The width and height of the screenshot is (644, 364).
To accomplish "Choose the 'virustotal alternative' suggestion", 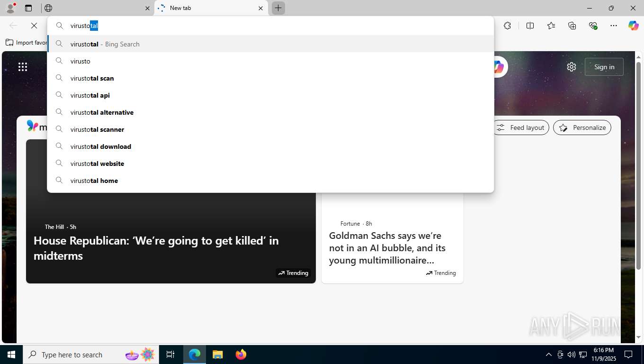I will (x=270, y=112).
